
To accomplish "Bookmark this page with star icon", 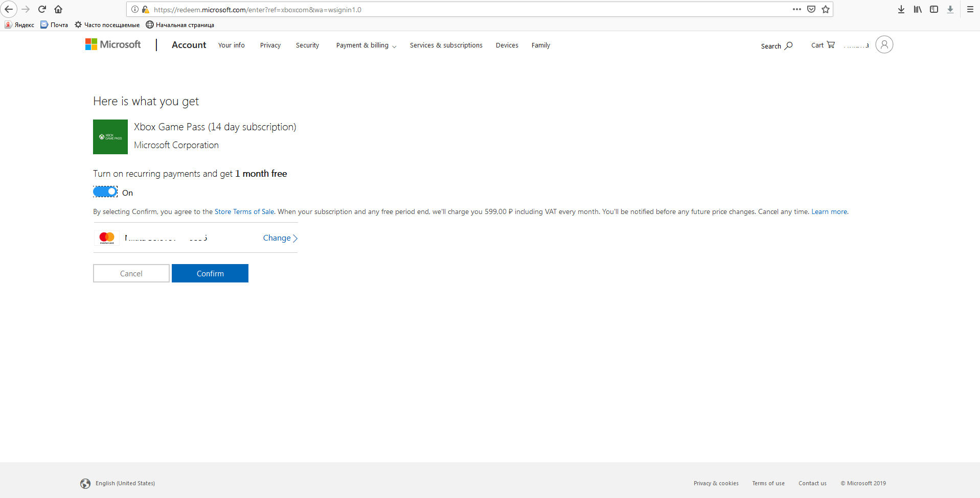I will tap(826, 9).
